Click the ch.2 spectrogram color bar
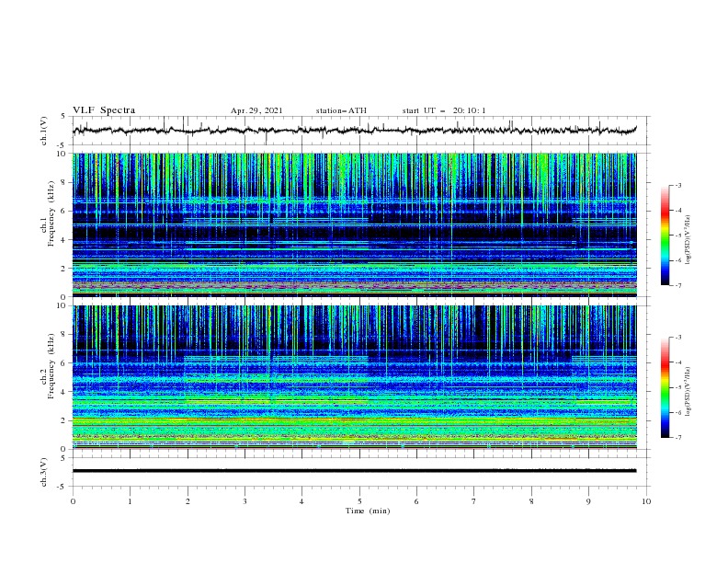Screen dimensions: 728x563 665,387
